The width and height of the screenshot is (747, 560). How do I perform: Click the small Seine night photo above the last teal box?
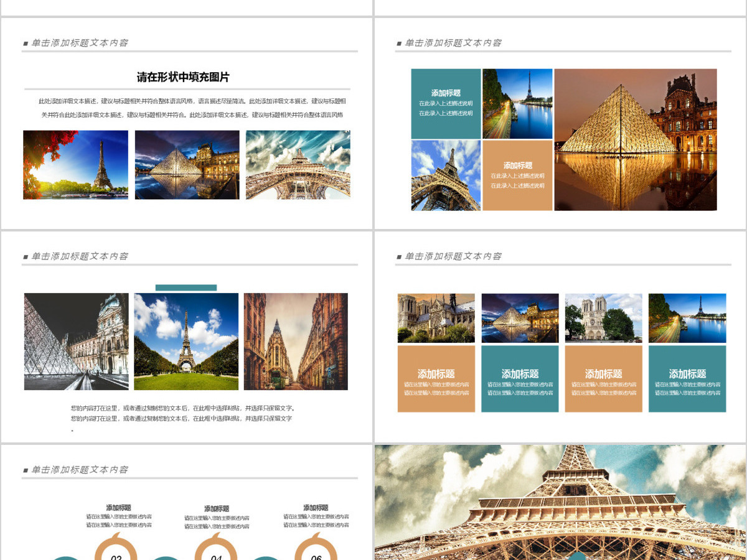[x=687, y=318]
